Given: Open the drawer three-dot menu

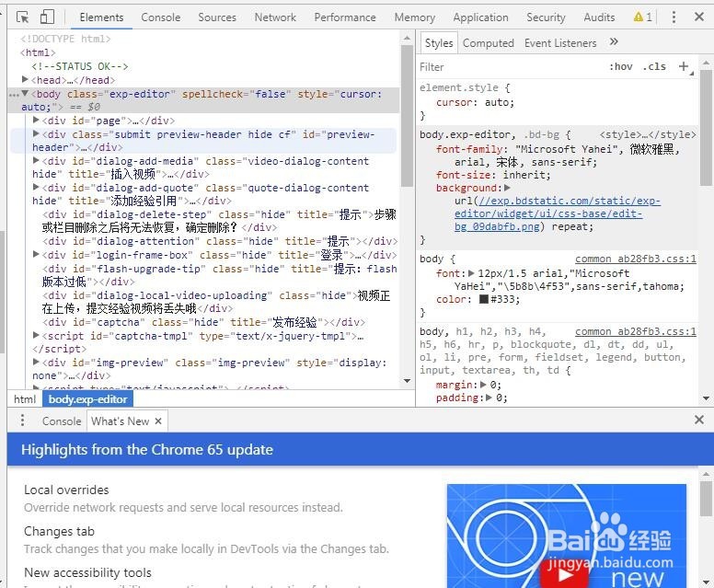Looking at the screenshot, I should click(22, 420).
